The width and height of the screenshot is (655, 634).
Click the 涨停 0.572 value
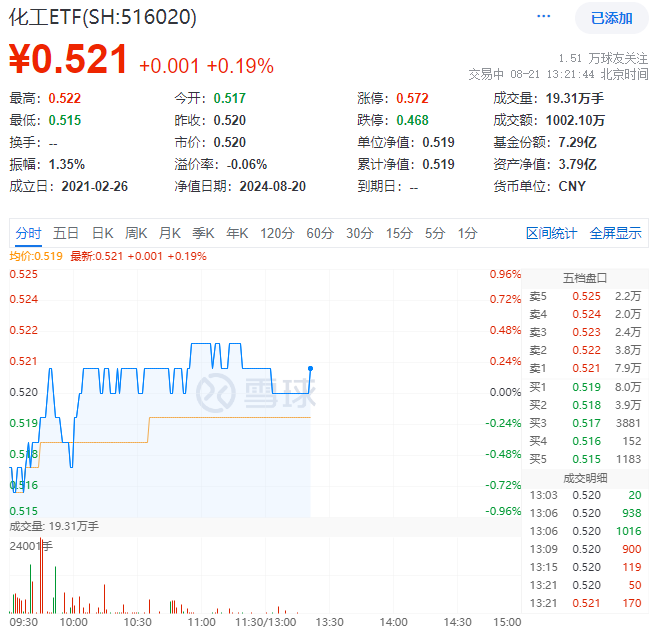[x=412, y=98]
